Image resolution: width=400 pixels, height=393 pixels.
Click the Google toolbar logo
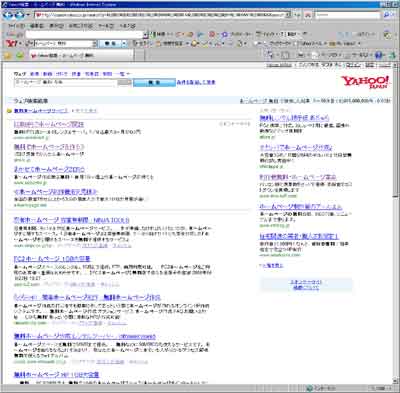15,34
